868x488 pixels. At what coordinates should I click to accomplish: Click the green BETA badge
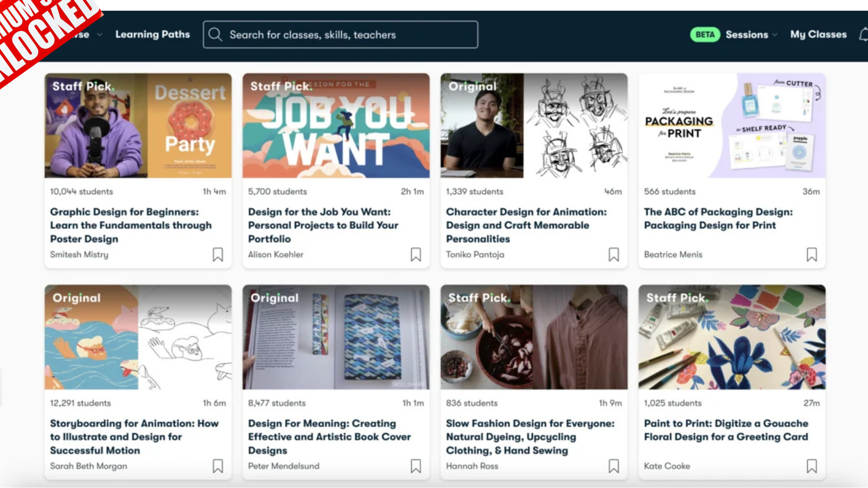click(x=704, y=34)
